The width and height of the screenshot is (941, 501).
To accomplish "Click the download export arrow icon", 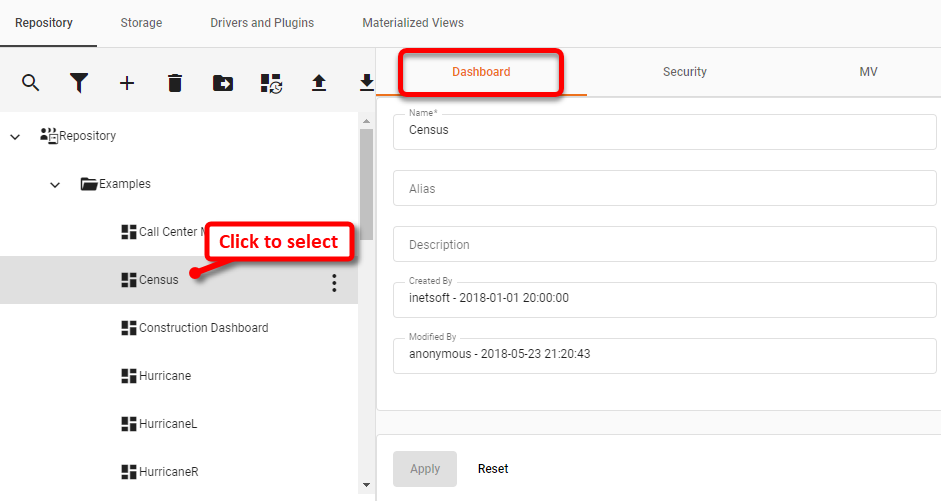I will coord(367,83).
